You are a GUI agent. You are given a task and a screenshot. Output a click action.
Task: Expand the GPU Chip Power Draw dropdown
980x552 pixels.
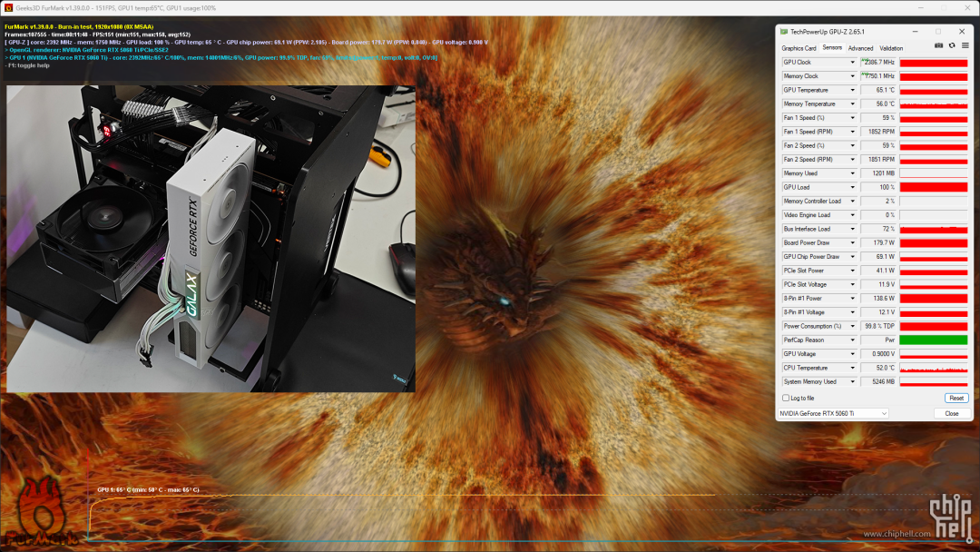[852, 257]
